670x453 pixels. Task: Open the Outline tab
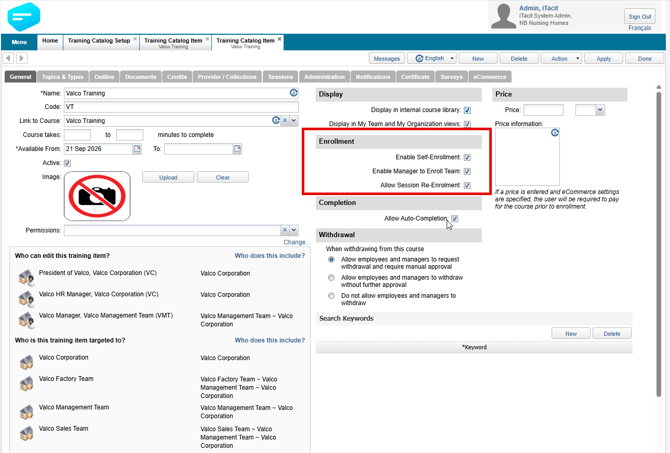[x=104, y=77]
